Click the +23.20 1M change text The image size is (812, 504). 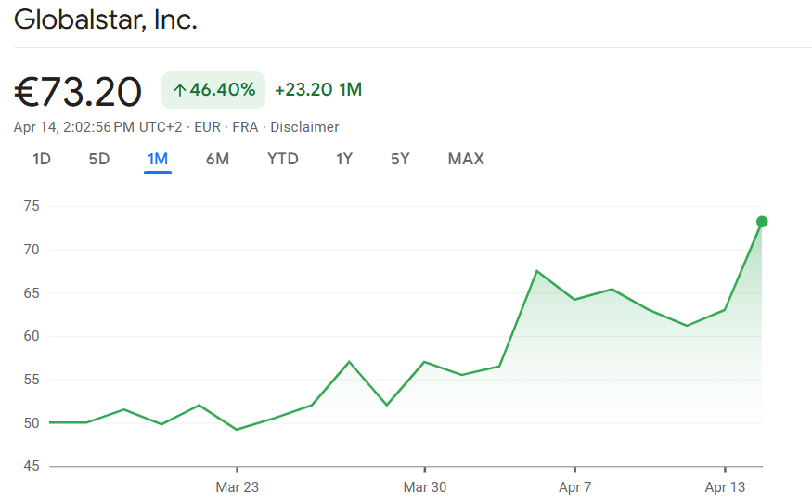(x=318, y=90)
